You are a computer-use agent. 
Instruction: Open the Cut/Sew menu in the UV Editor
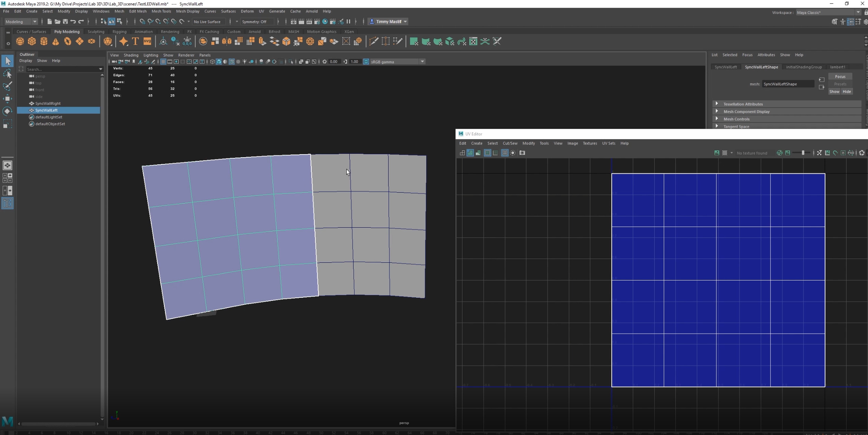click(510, 143)
